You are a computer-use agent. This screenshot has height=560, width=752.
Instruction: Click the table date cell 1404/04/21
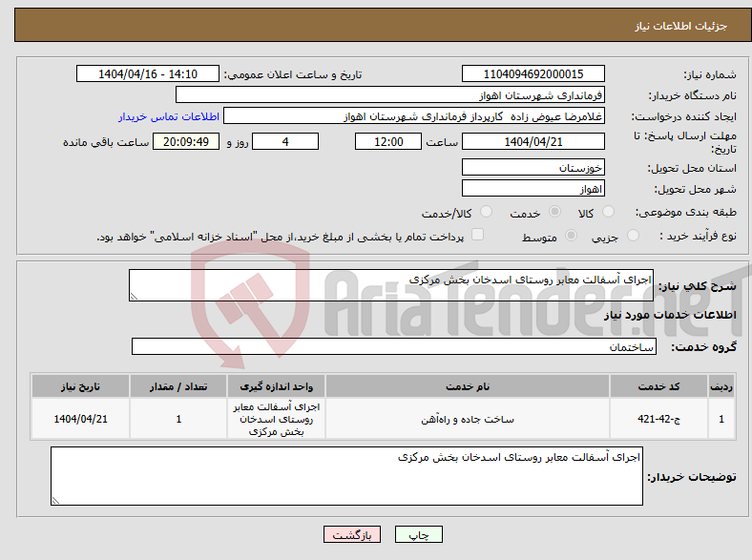[80, 419]
